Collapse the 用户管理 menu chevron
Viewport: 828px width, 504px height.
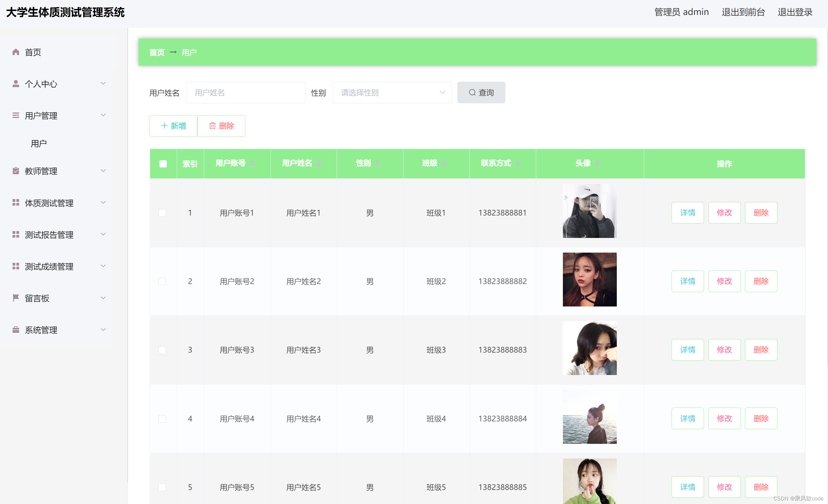coord(103,115)
